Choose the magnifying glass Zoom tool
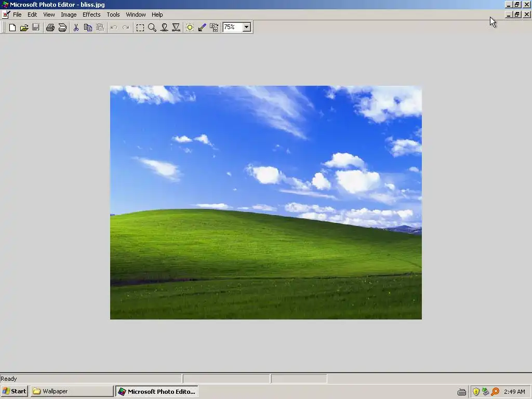This screenshot has height=399, width=532. pos(152,28)
